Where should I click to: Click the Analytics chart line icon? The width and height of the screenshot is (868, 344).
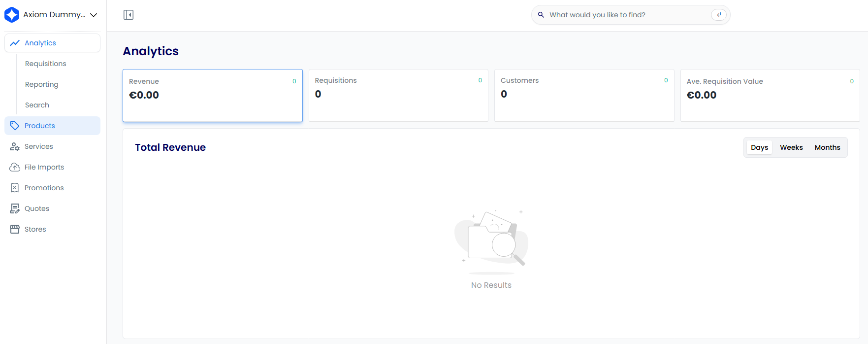[15, 43]
